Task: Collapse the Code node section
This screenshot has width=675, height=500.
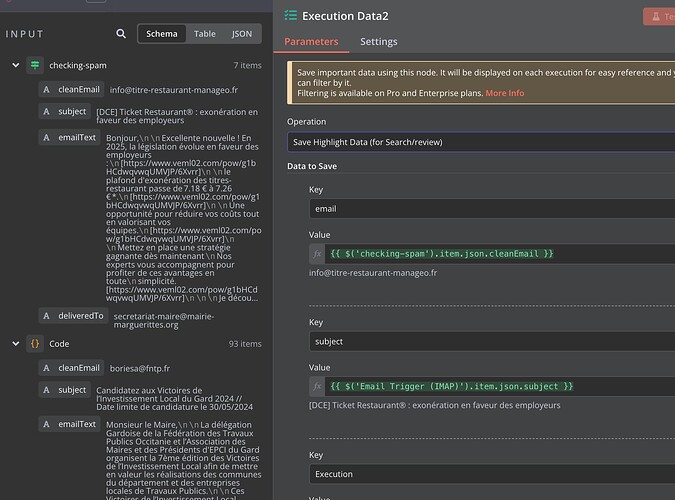Action: [15, 344]
